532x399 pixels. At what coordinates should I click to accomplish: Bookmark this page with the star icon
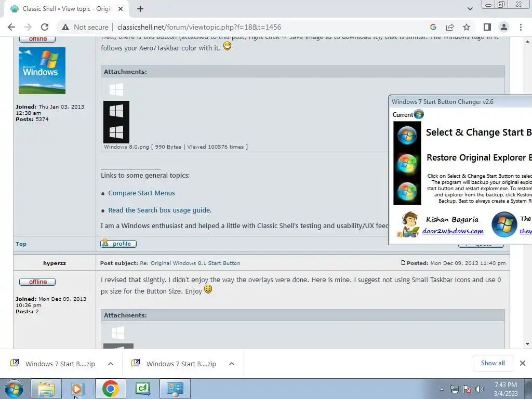click(467, 27)
